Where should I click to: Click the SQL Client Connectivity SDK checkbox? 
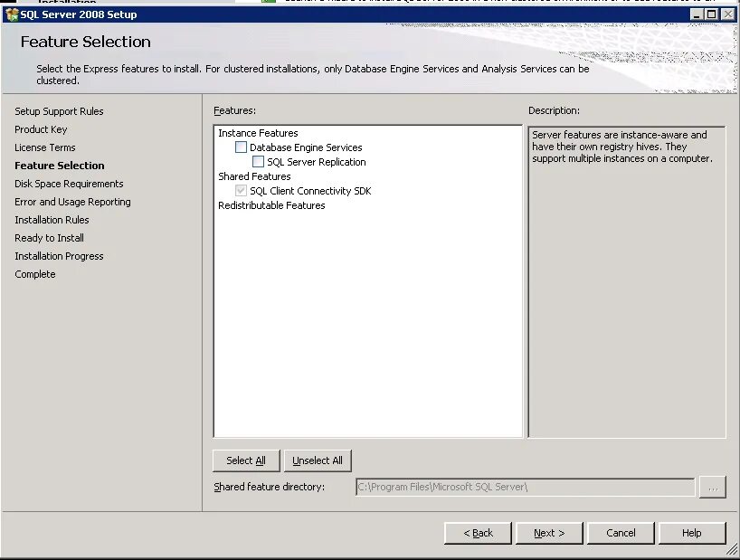[241, 191]
